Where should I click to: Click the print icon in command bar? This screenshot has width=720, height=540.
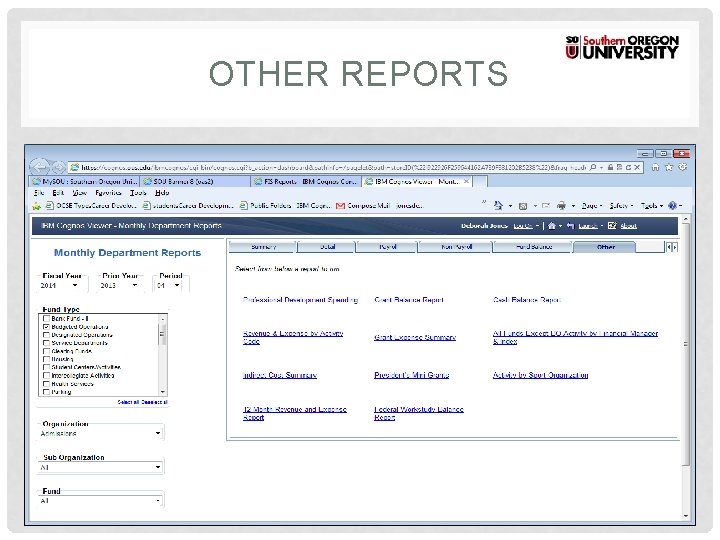561,206
